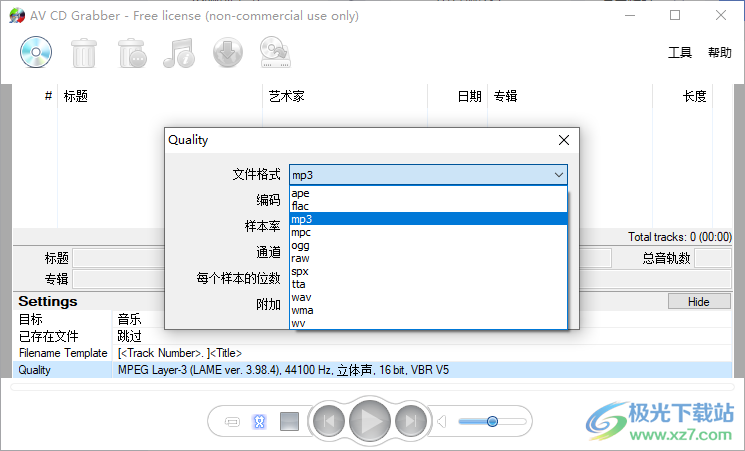The width and height of the screenshot is (745, 451).
Task: Click the volume slider handle
Action: pos(493,422)
